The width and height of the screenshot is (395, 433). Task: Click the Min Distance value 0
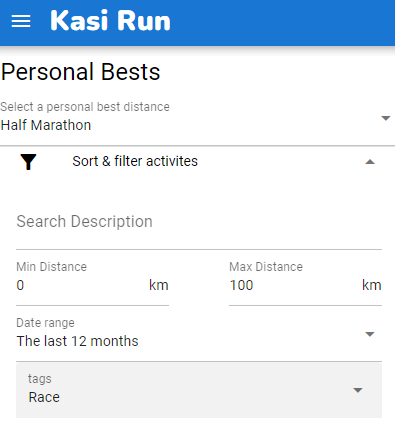[20, 285]
